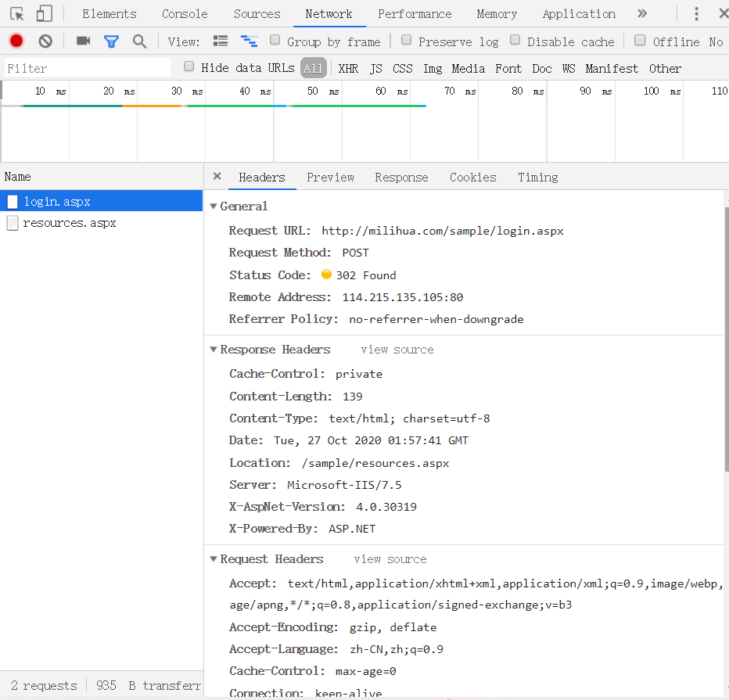The image size is (729, 700).
Task: Collapse the Request Headers section
Action: 214,559
